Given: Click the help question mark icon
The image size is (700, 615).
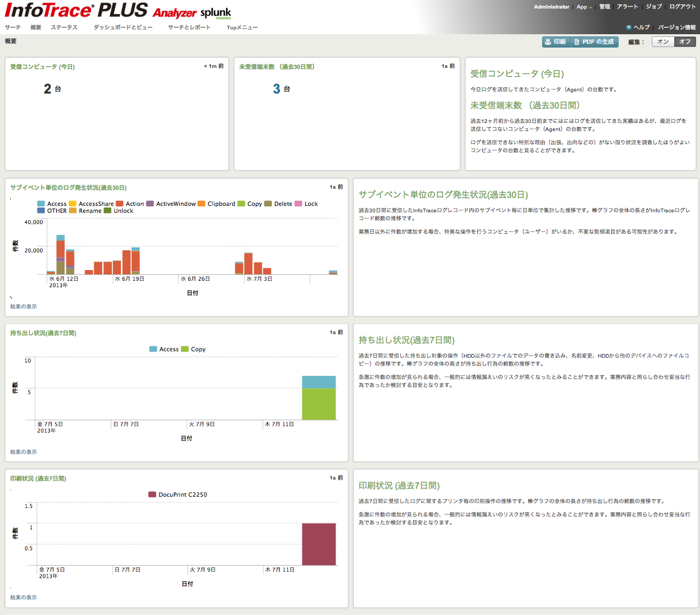Looking at the screenshot, I should click(x=628, y=27).
